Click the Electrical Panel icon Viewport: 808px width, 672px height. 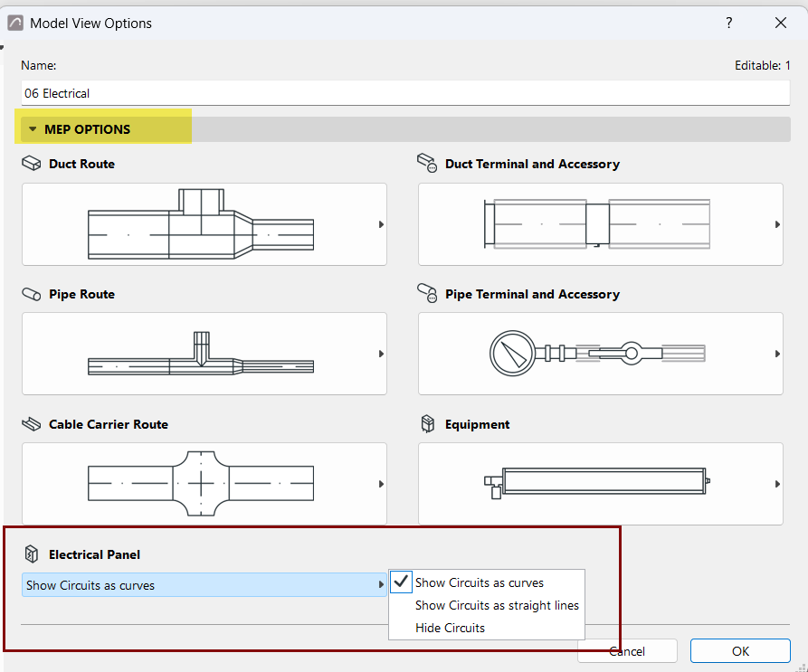[x=32, y=554]
